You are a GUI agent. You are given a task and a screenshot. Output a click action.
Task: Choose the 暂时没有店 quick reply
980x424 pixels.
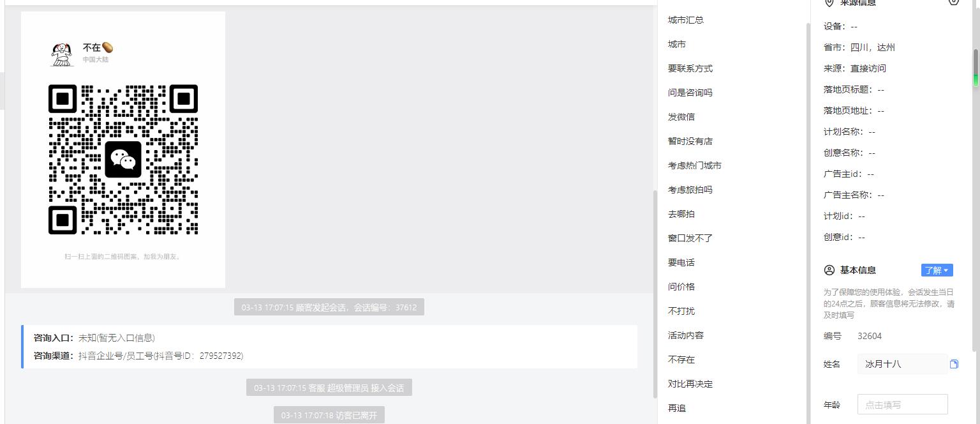tap(690, 141)
